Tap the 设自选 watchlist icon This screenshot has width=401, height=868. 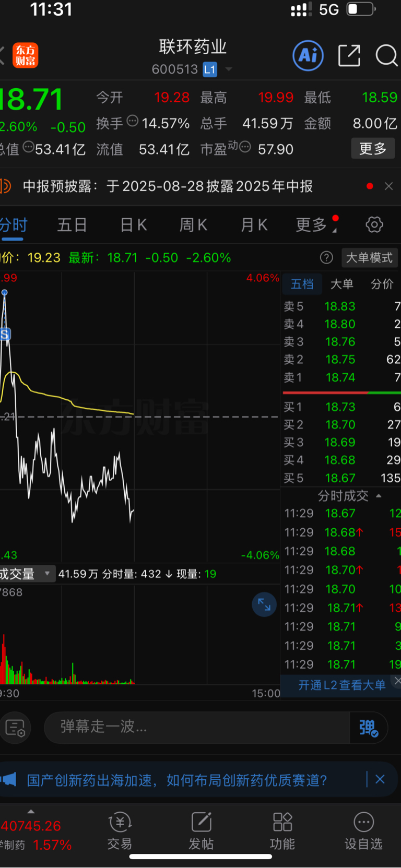pyautogui.click(x=363, y=831)
